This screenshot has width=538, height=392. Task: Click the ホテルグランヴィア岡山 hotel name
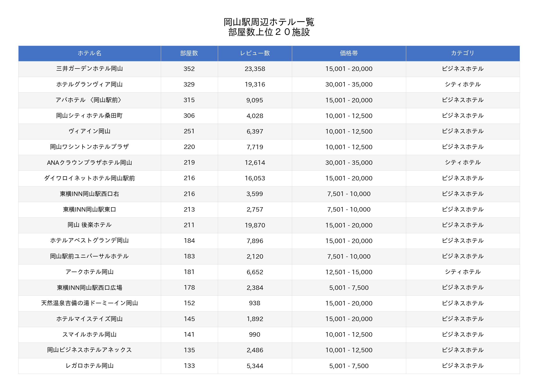tap(89, 84)
